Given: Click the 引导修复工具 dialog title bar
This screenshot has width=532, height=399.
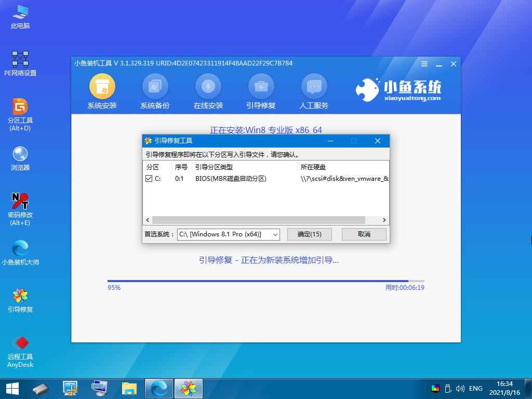Looking at the screenshot, I should pyautogui.click(x=234, y=140).
